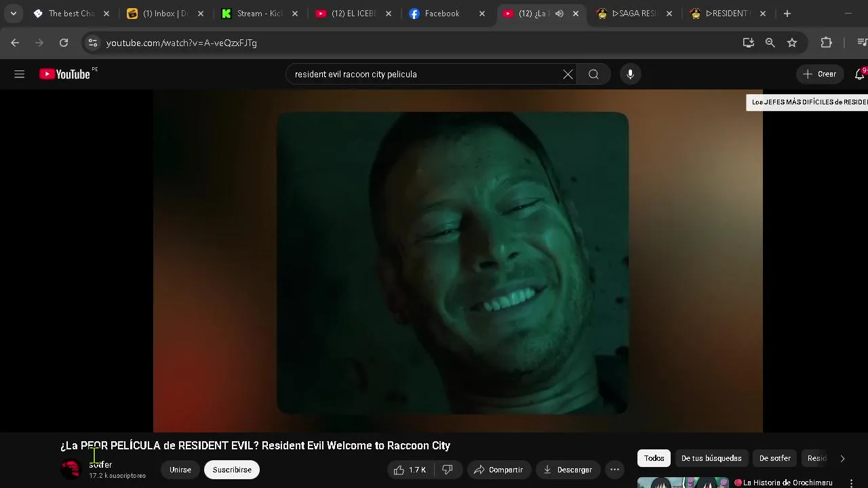Click the video player to pause
Image resolution: width=868 pixels, height=488 pixels.
coord(458,261)
